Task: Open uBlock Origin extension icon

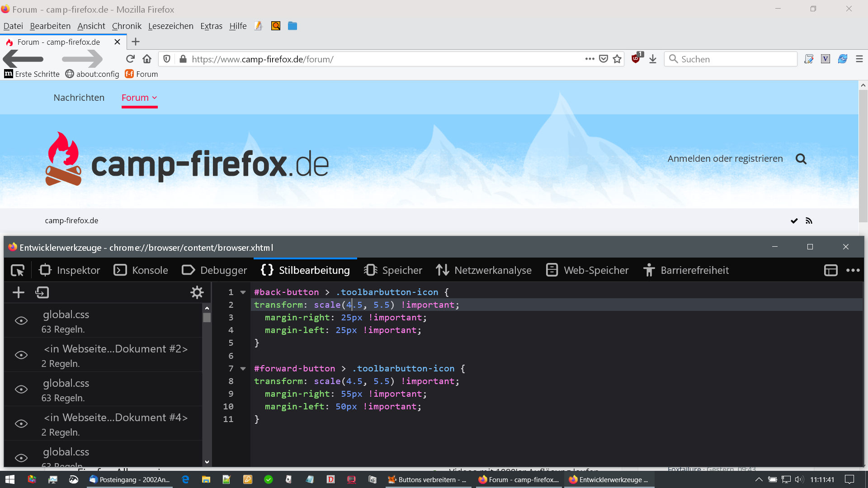Action: point(636,59)
